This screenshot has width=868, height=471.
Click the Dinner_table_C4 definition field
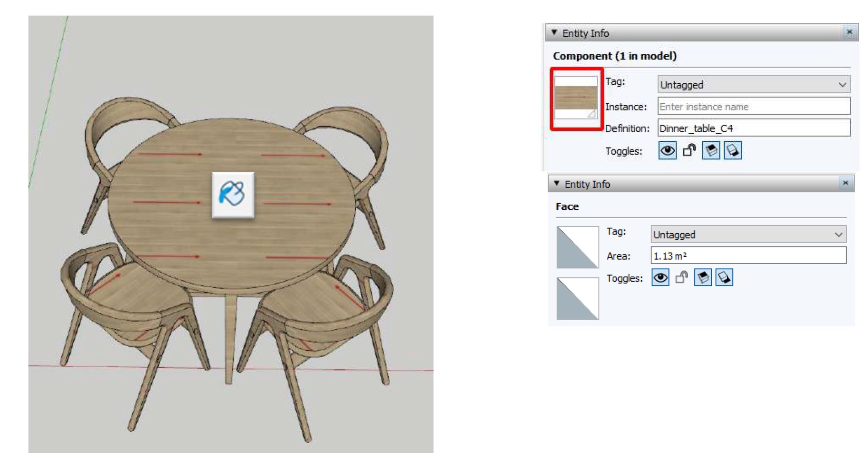[x=753, y=128]
